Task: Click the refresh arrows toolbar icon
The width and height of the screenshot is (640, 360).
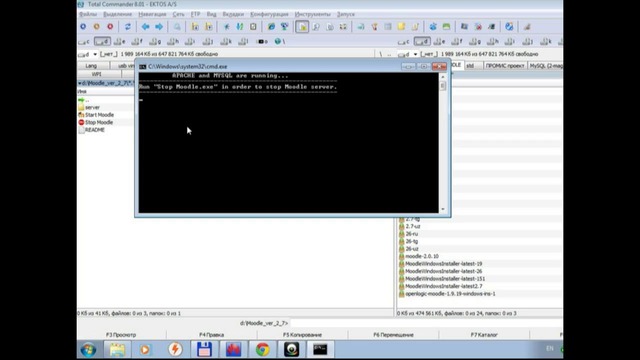Action: (x=128, y=27)
